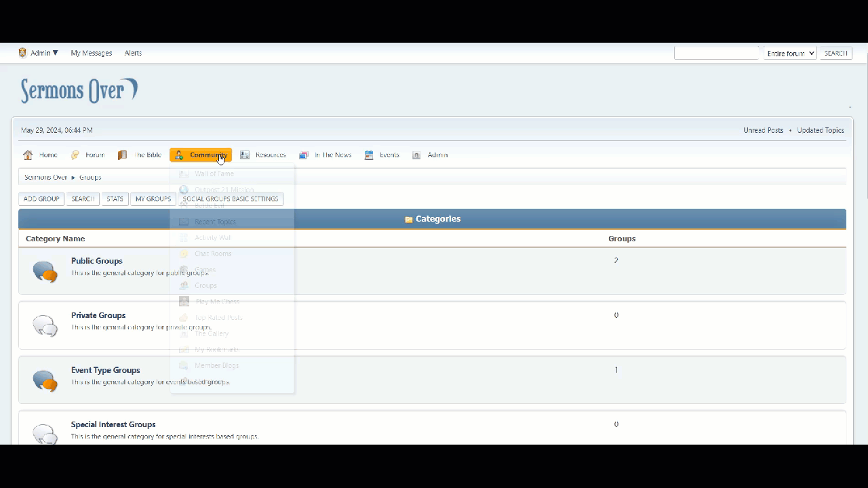Click the Private Groups speech bubble icon

(x=45, y=326)
